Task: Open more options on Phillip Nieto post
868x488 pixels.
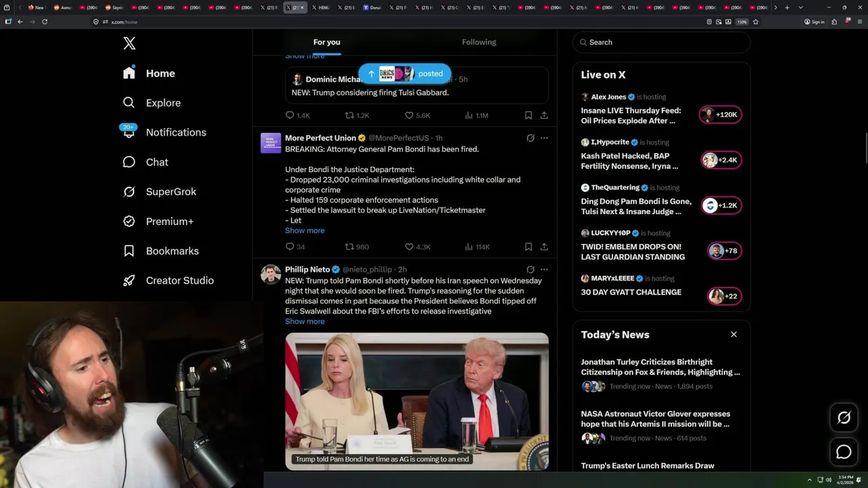Action: pos(544,269)
